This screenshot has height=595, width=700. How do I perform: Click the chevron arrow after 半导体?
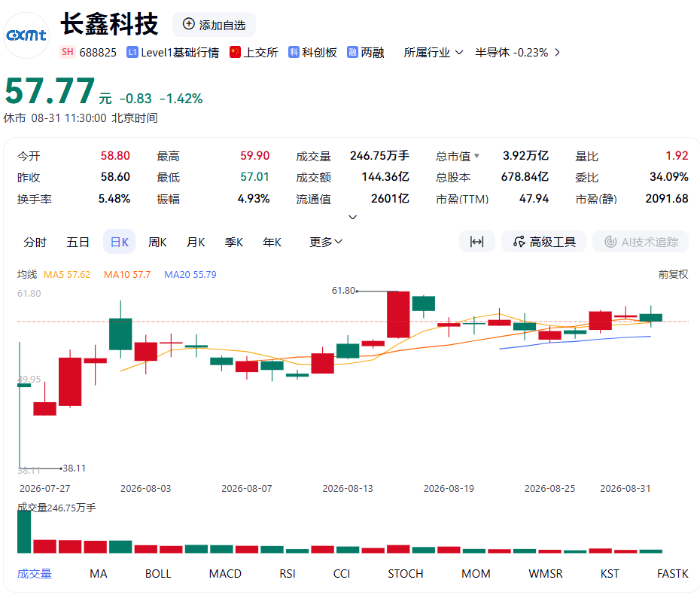557,53
